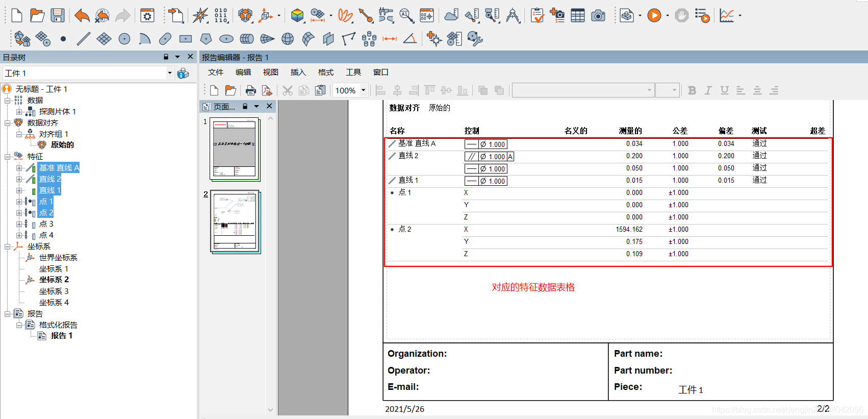Open the 目录树 panel menu arrow
The width and height of the screenshot is (868, 419).
pyautogui.click(x=177, y=57)
